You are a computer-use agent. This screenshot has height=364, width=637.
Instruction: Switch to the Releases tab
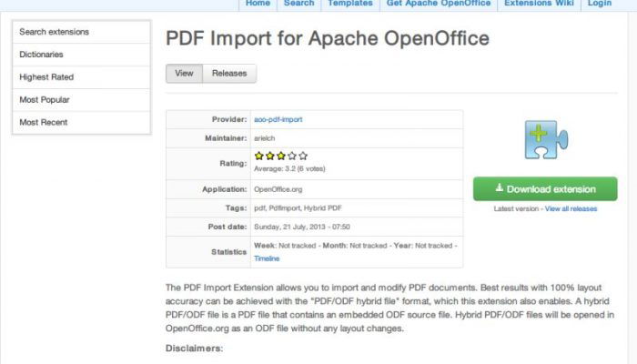tap(229, 74)
